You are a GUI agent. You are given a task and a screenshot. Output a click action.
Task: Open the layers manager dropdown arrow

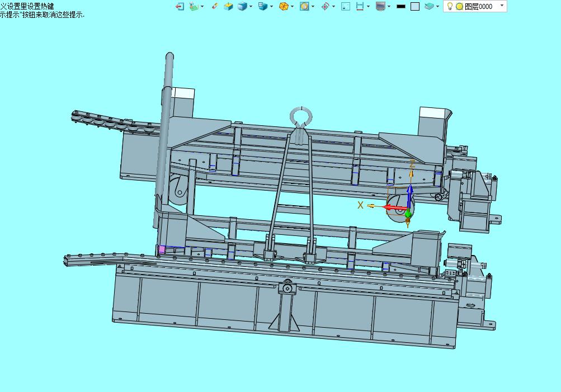coord(437,7)
